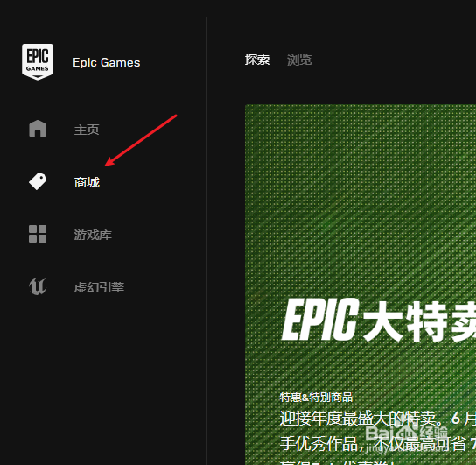The image size is (476, 465).
Task: Select 商城 in the sidebar
Action: pyautogui.click(x=87, y=182)
